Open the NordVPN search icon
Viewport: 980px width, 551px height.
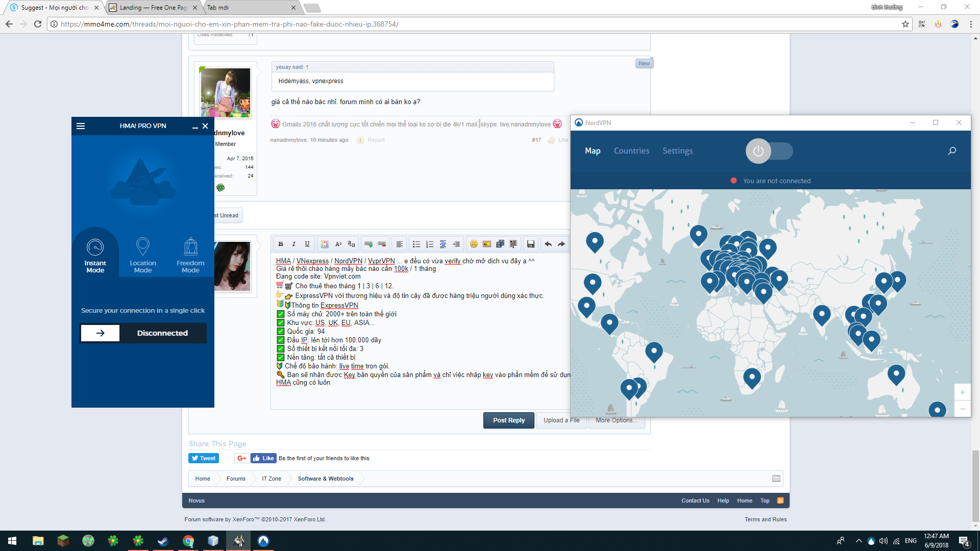(x=952, y=151)
